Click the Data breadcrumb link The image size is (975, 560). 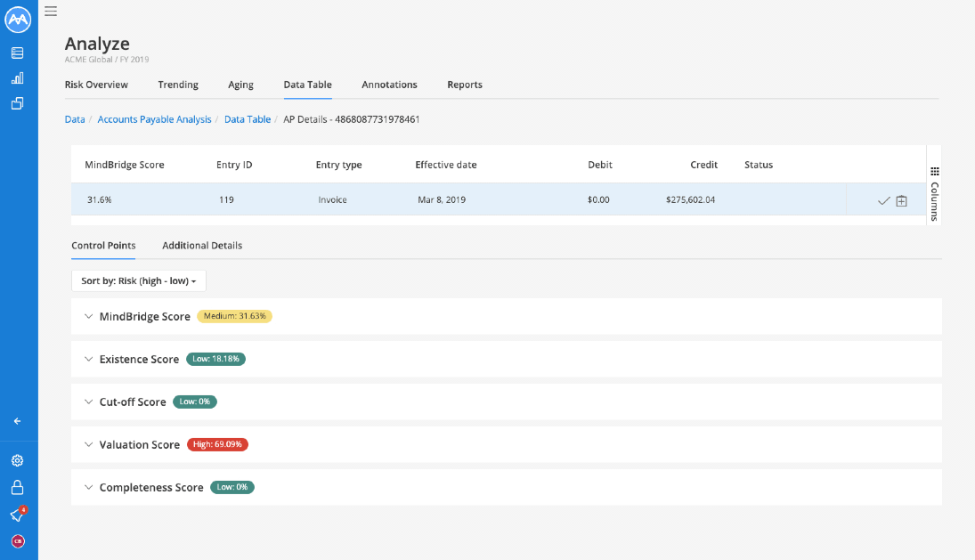(75, 119)
